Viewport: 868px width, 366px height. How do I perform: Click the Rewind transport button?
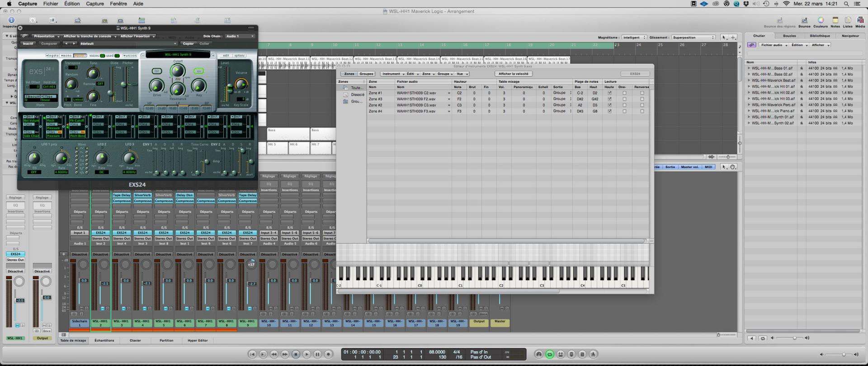pos(274,354)
